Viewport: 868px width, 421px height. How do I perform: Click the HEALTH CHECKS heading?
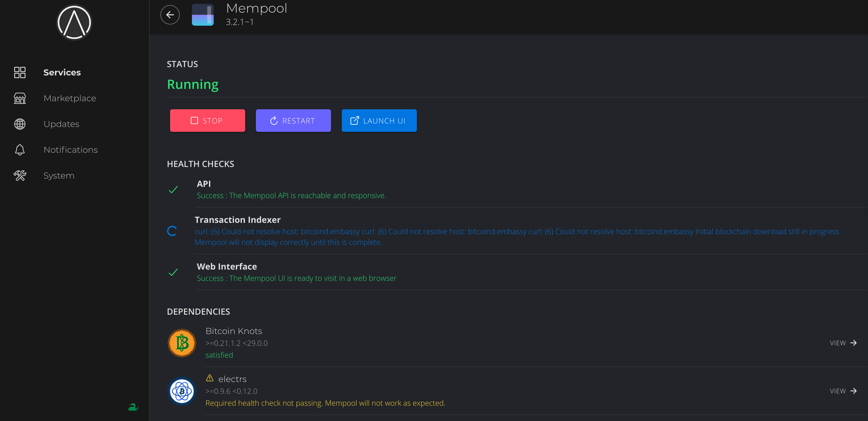[200, 164]
